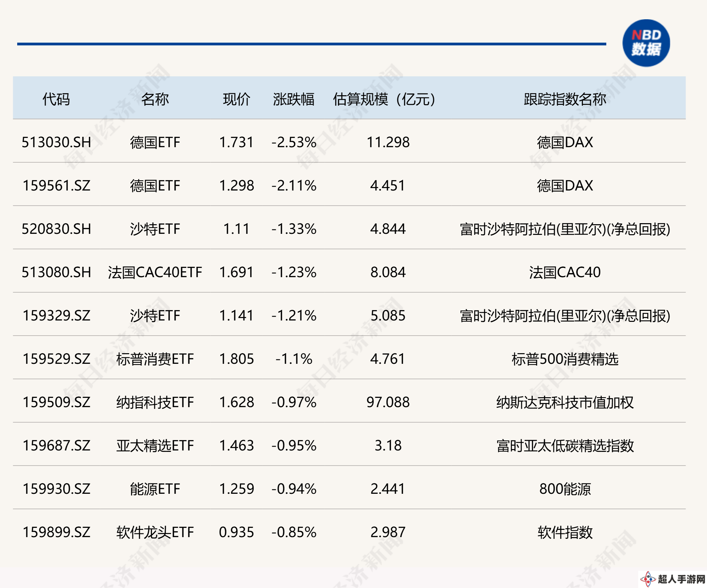Click price value 1.298
This screenshot has height=588, width=707.
click(x=237, y=185)
